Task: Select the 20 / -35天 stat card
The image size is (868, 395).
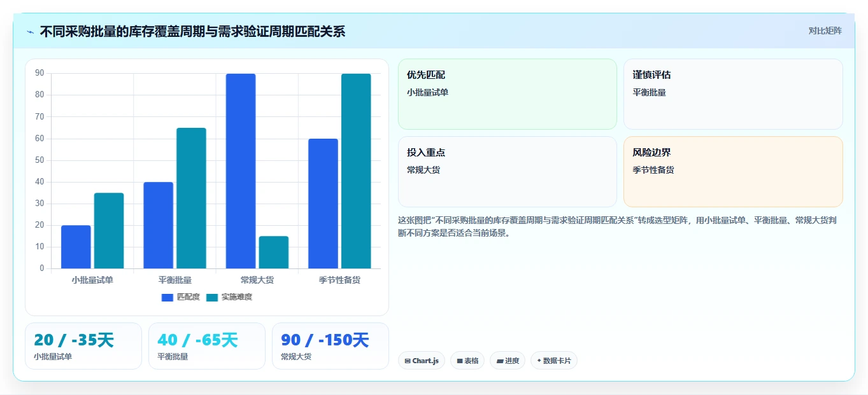Action: click(83, 346)
